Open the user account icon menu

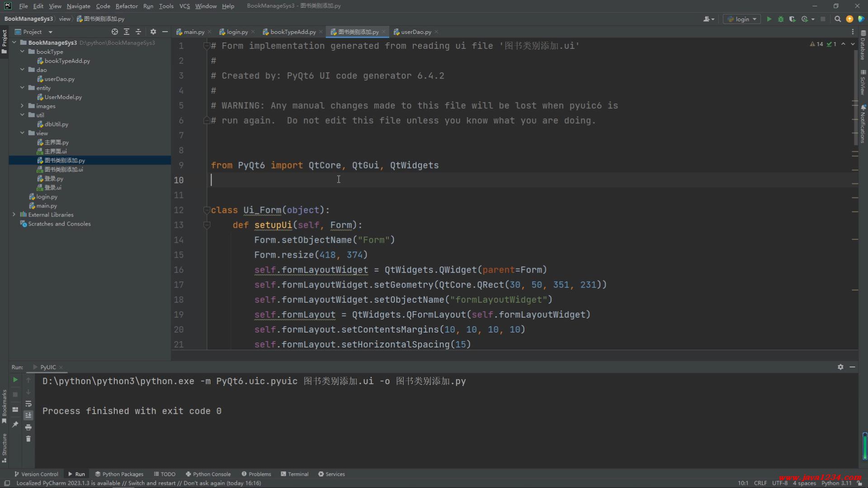coord(708,19)
